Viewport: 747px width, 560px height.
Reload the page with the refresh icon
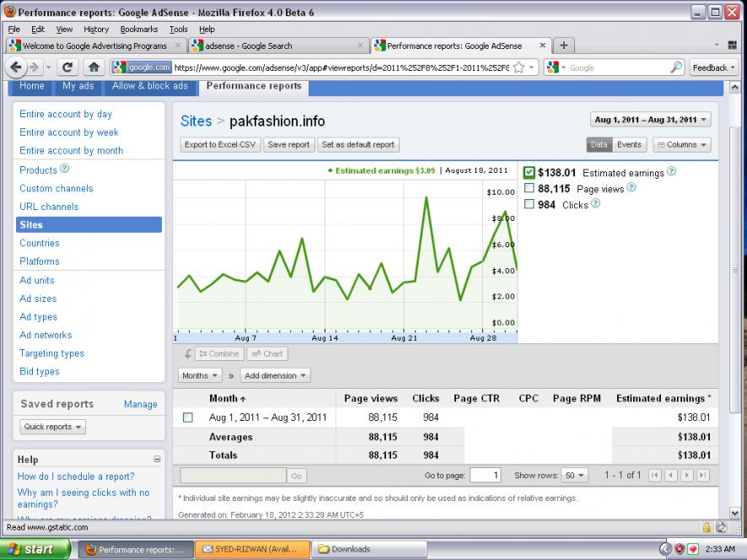pos(67,67)
